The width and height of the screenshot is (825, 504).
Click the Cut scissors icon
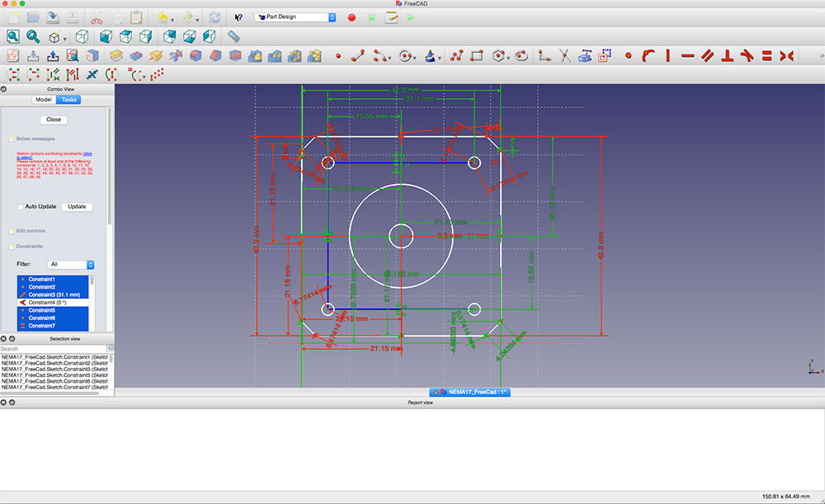point(97,17)
